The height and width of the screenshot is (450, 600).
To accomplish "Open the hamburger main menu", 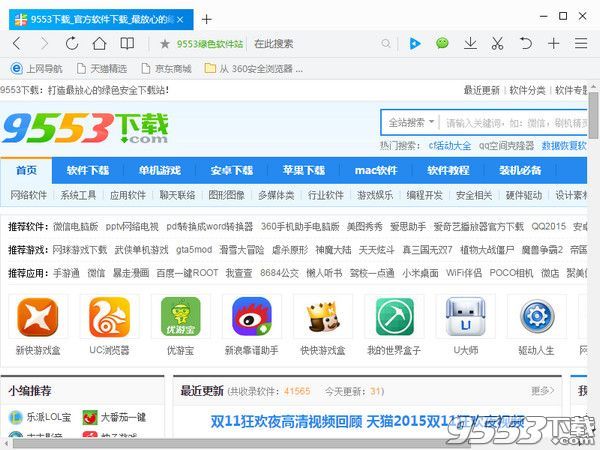I will 581,43.
